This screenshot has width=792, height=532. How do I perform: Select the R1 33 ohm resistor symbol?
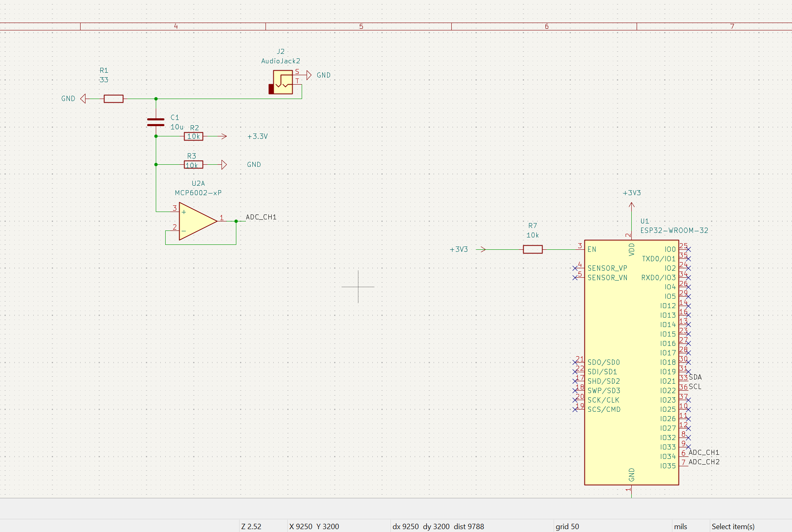pos(113,99)
